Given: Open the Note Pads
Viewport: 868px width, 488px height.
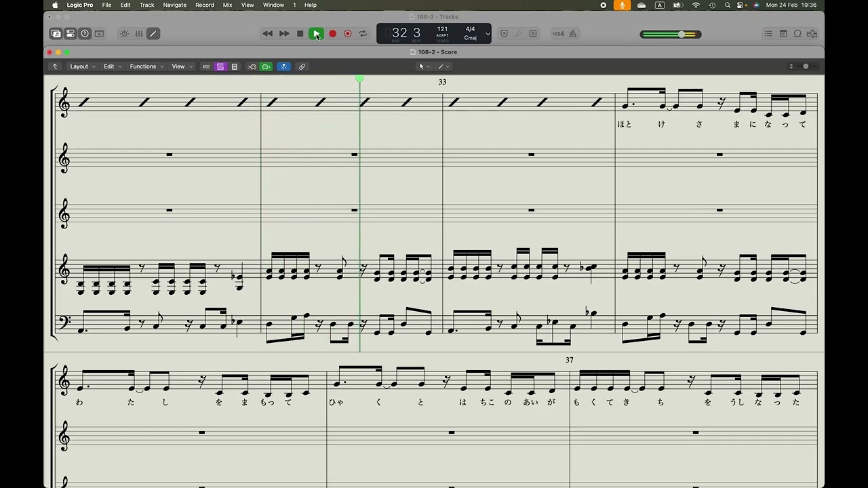Looking at the screenshot, I should [x=783, y=33].
